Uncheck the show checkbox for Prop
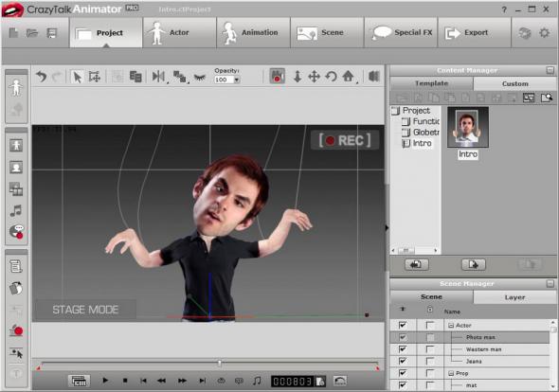Screen dimensions: 559x392 click(403, 373)
